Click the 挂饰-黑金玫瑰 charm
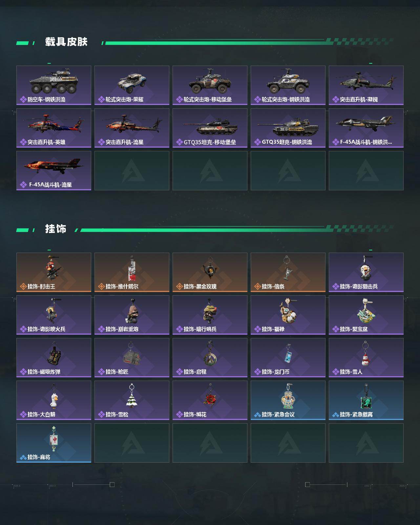The width and height of the screenshot is (420, 525). 210,272
